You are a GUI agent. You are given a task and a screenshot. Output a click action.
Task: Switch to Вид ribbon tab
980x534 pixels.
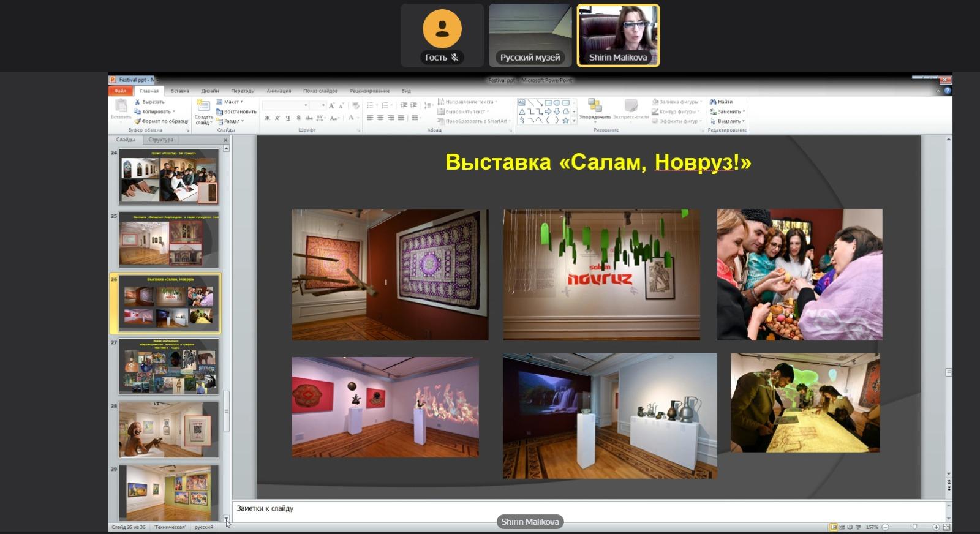coord(406,91)
